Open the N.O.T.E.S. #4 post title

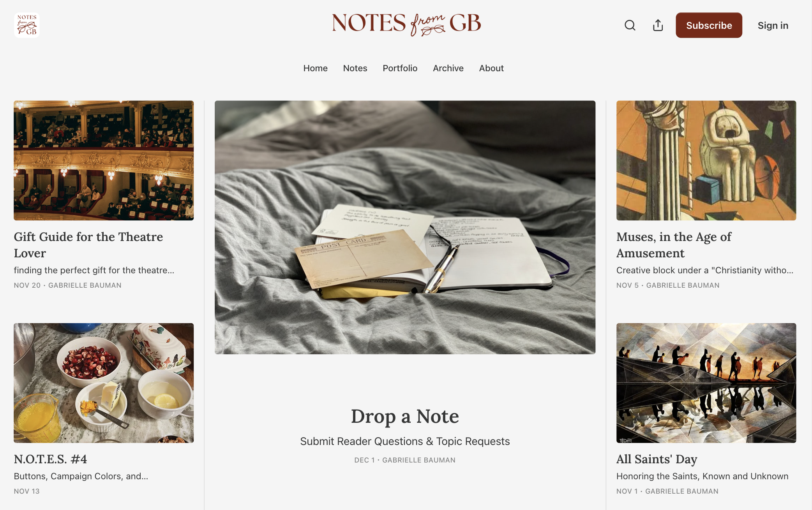pos(50,459)
